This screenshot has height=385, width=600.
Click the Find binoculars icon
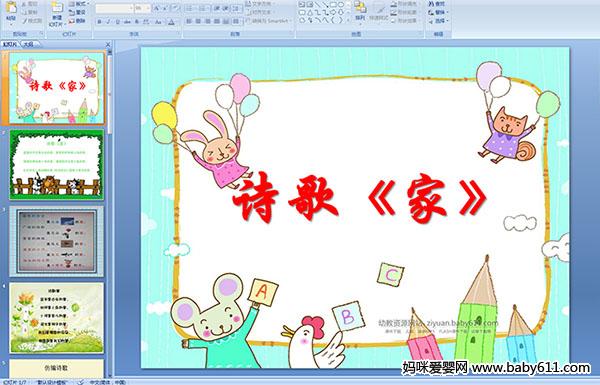pyautogui.click(x=431, y=4)
